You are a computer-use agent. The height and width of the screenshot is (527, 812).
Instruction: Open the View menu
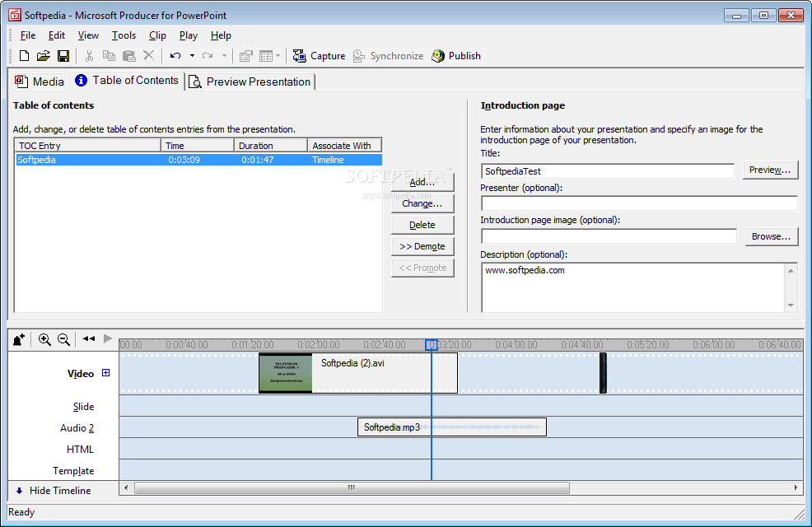[89, 35]
